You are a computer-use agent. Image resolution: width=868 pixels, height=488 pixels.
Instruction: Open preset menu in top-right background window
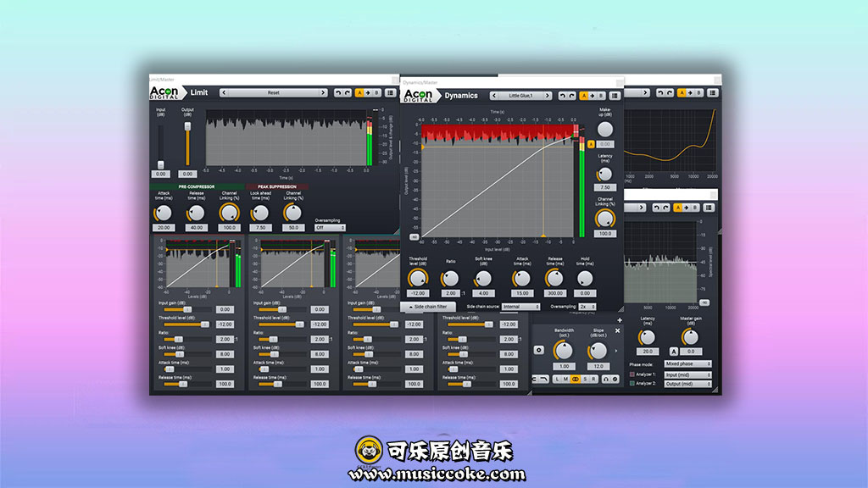coord(712,93)
